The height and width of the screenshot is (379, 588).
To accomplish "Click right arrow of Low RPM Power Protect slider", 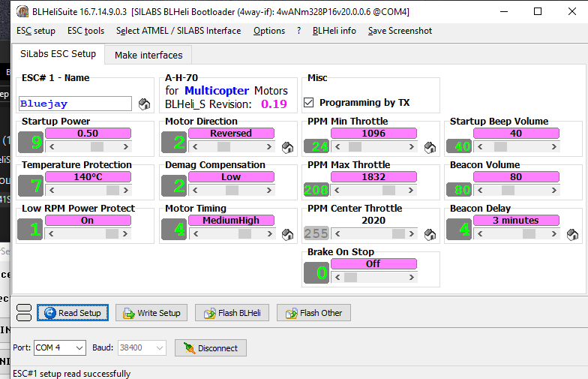I will pos(125,234).
